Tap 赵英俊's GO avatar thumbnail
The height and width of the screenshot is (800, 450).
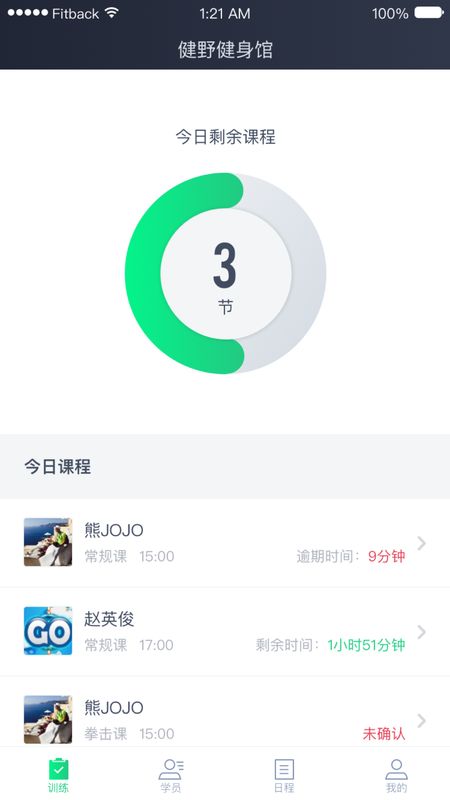(48, 631)
